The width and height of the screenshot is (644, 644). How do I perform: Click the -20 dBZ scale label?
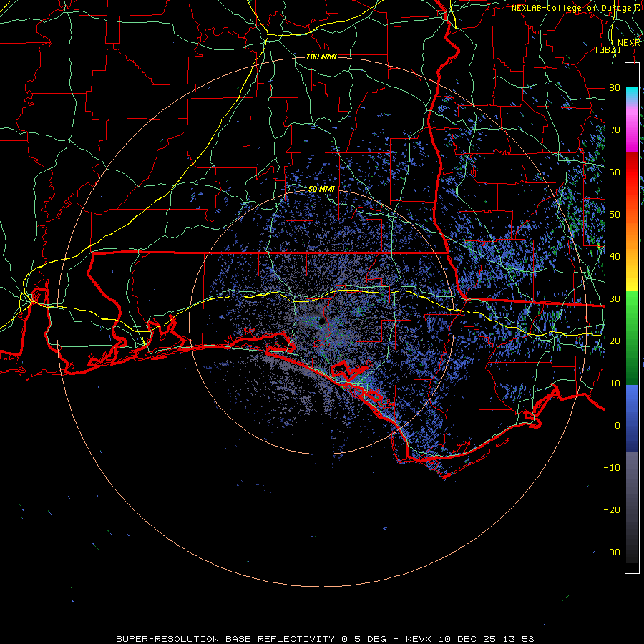(612, 510)
